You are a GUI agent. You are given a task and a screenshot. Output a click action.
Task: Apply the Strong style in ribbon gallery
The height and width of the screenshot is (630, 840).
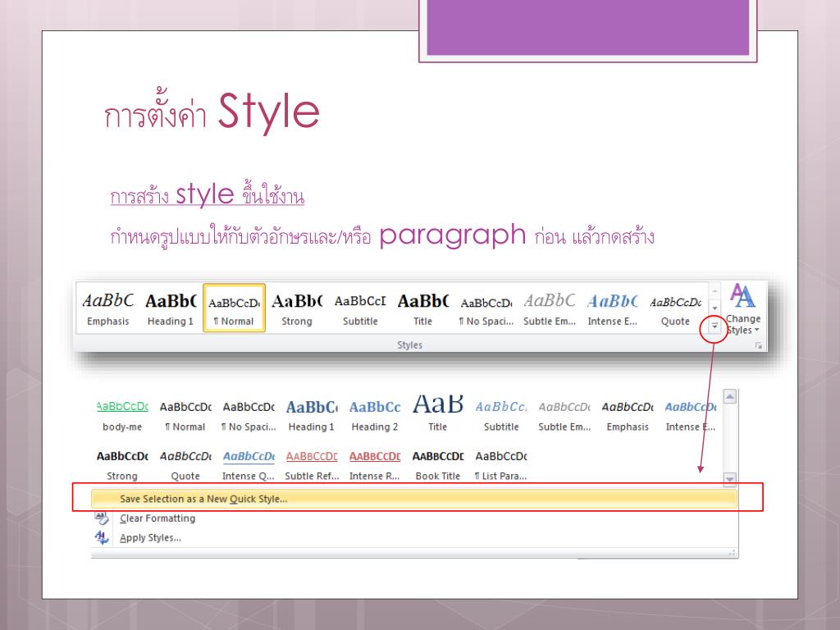(297, 308)
